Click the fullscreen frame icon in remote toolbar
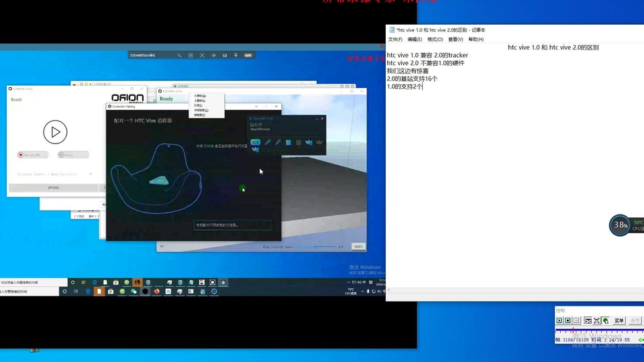This screenshot has height=362, width=644. [x=202, y=55]
